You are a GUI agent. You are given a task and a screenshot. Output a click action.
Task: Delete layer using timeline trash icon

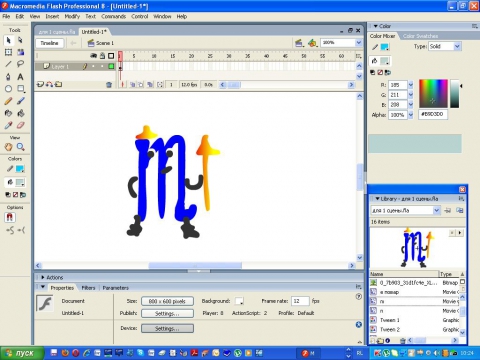(x=109, y=85)
